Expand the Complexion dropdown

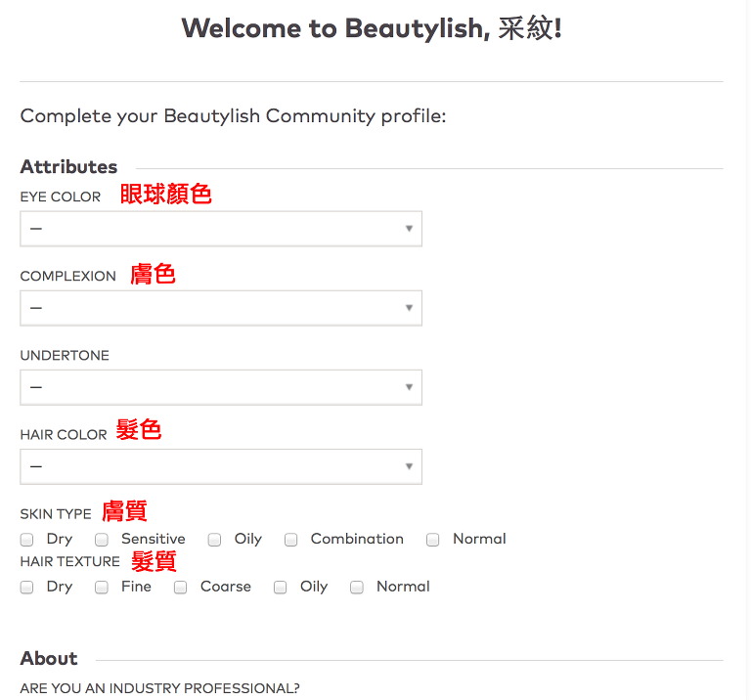pyautogui.click(x=220, y=308)
